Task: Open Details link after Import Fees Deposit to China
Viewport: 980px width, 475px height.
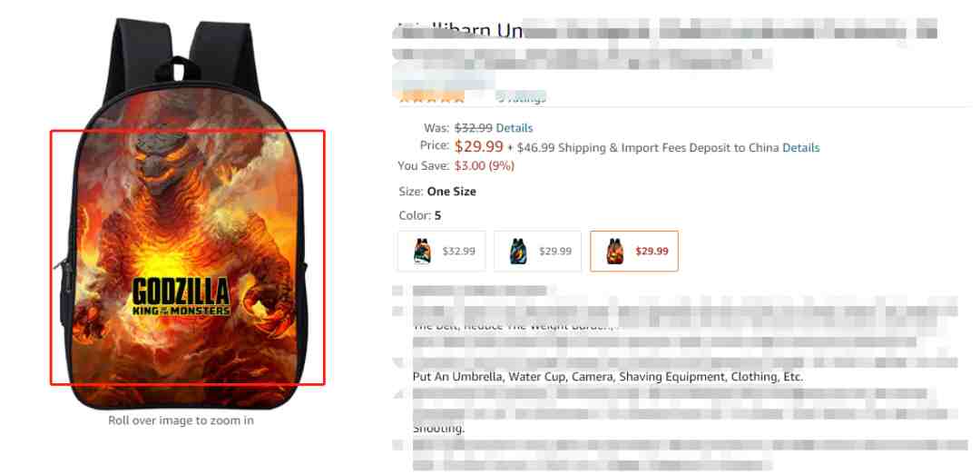Action: tap(801, 148)
